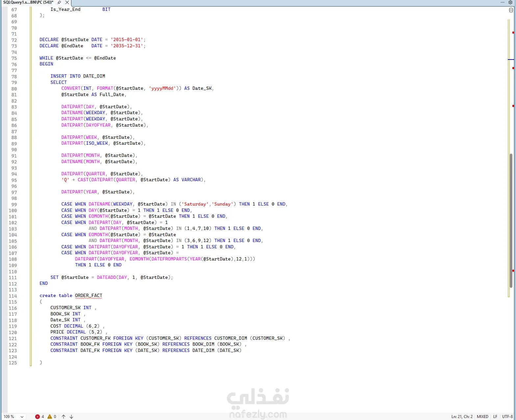
Task: Click the '2015-01-01' date string
Action: click(127, 39)
